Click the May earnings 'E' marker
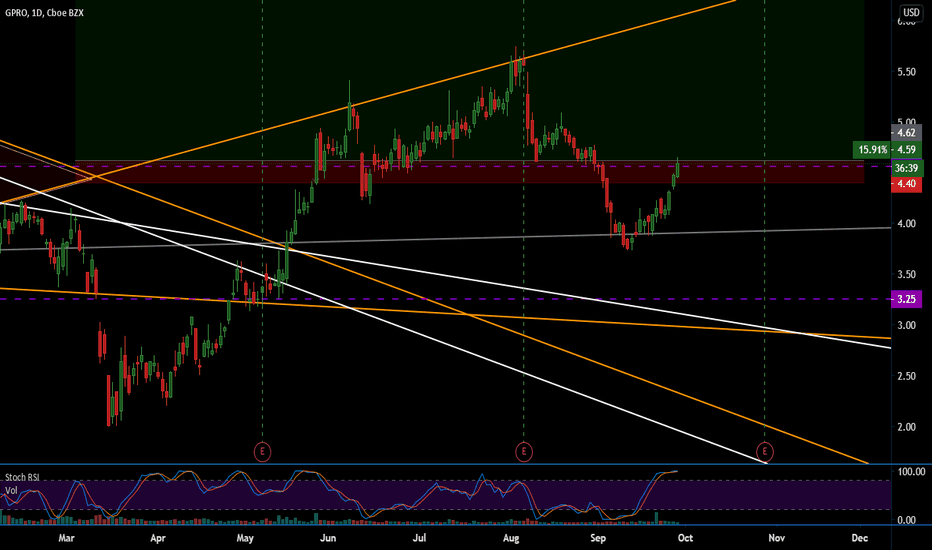 point(262,452)
